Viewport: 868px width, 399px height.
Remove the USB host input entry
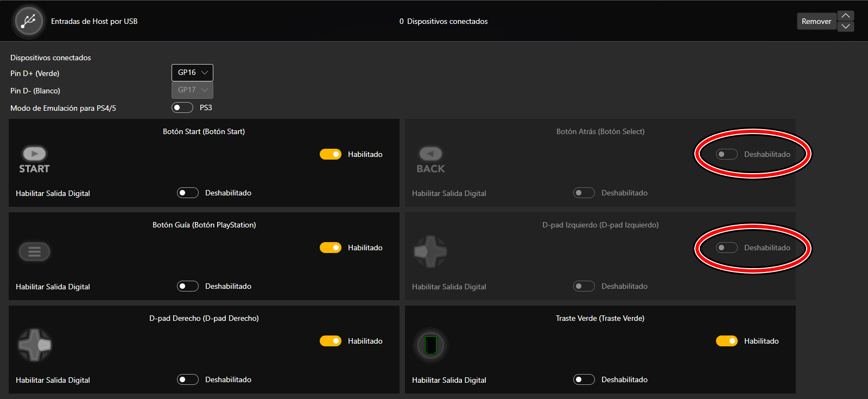coord(816,21)
